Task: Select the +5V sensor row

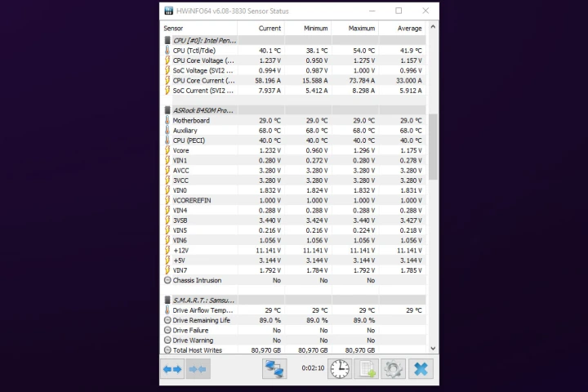Action: [295, 261]
